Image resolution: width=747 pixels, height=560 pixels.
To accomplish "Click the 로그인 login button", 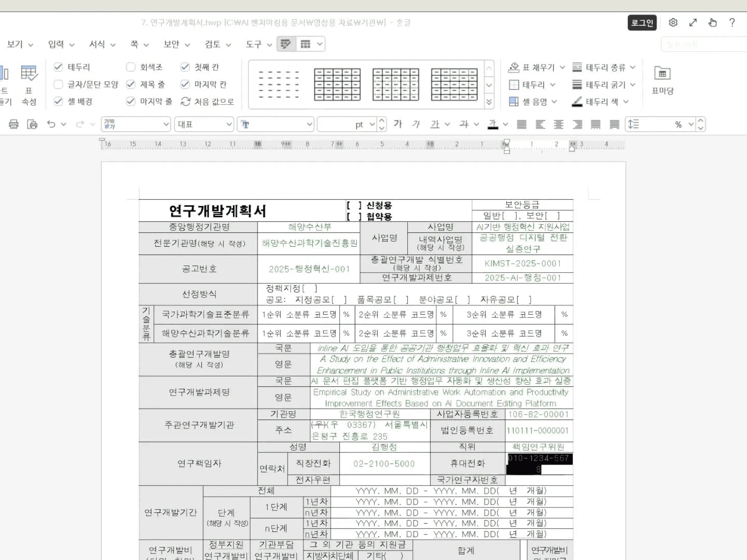I will click(x=642, y=22).
